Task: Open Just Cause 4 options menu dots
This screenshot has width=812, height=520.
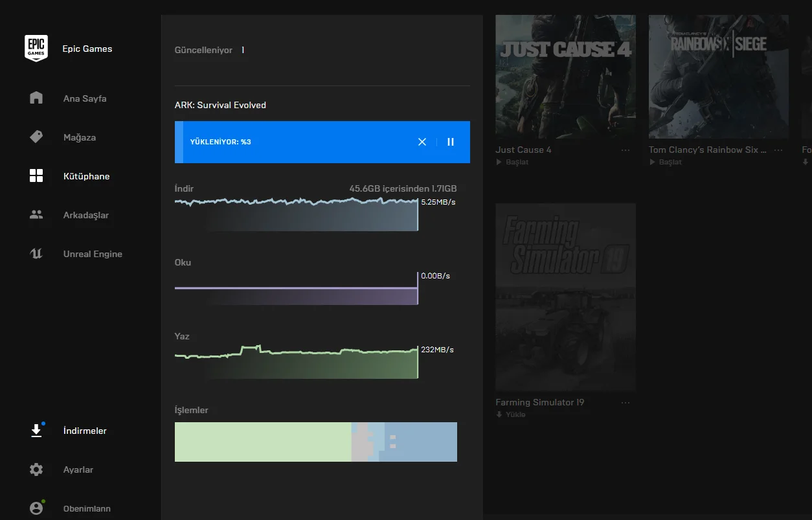Action: 626,150
